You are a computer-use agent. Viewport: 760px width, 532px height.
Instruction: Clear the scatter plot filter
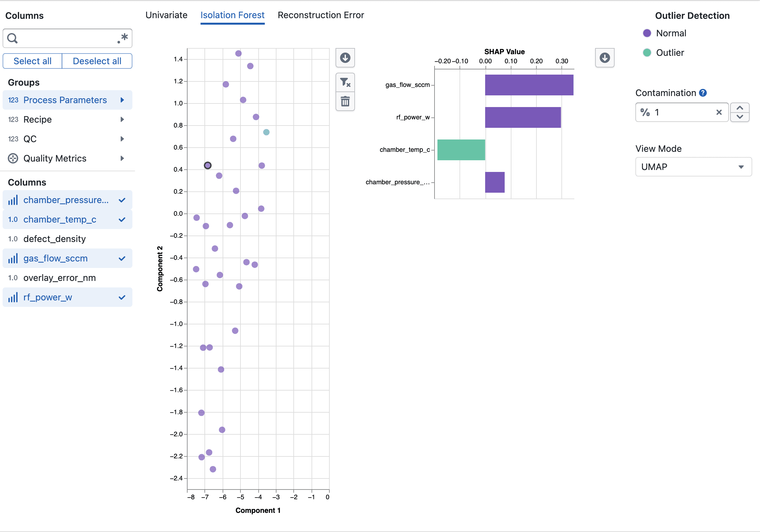pos(345,82)
